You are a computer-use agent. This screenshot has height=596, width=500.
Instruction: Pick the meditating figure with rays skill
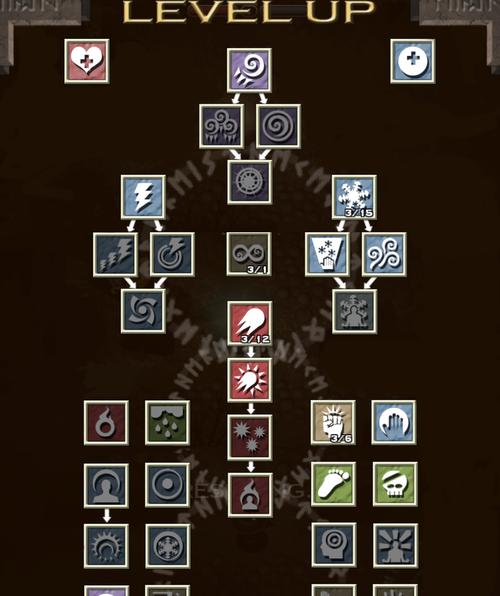(395, 545)
